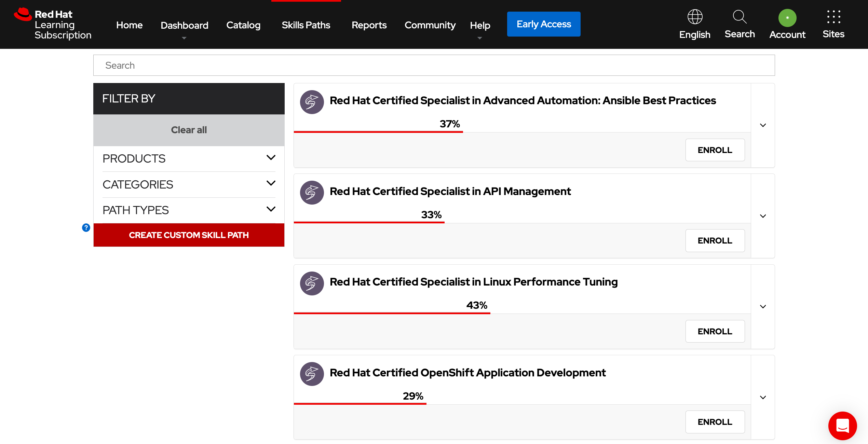This screenshot has height=444, width=868.
Task: Open the Account profile icon
Action: click(x=787, y=18)
